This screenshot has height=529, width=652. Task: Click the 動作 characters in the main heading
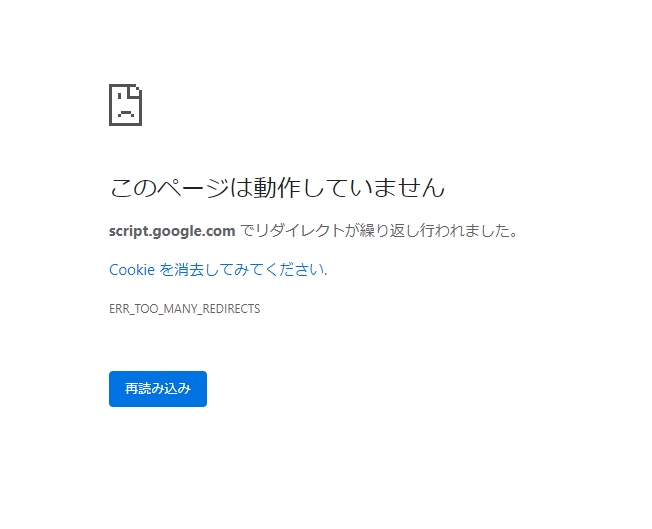click(x=277, y=188)
